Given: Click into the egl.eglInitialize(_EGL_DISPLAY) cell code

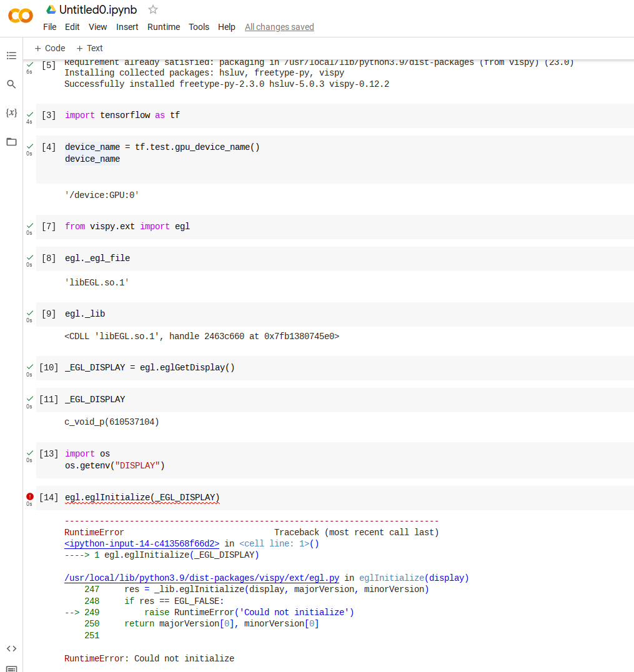Looking at the screenshot, I should point(142,497).
